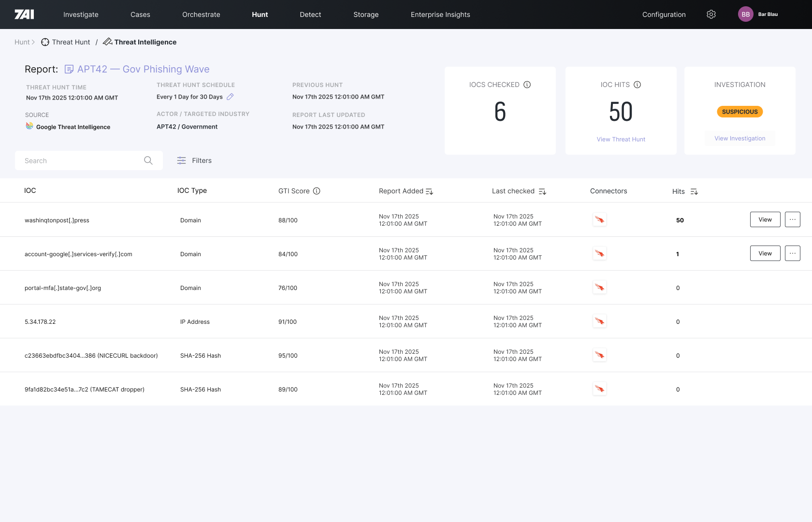This screenshot has width=812, height=522.
Task: Click connector icon for portal-mfa state-gov row
Action: [x=600, y=288]
